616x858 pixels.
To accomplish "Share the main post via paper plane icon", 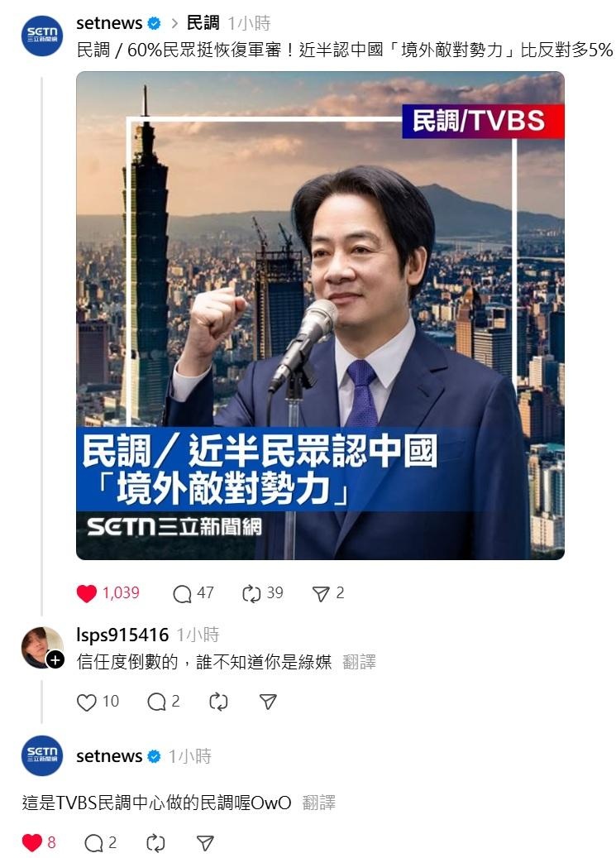I will 321,594.
